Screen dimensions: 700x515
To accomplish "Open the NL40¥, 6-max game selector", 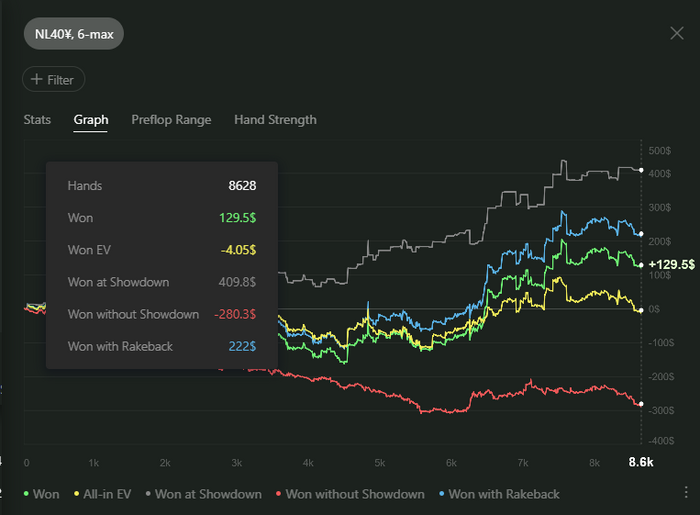I will pos(73,33).
